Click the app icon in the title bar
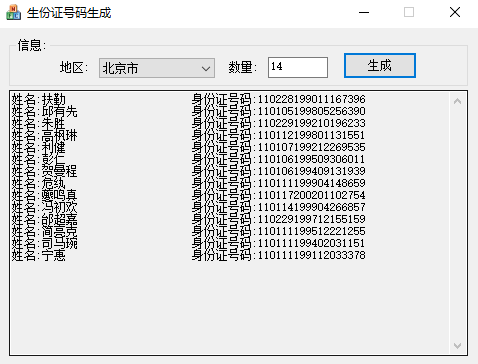The width and height of the screenshot is (478, 364). coord(13,12)
